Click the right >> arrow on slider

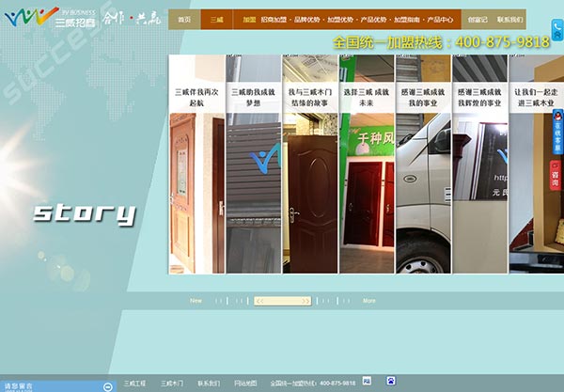pyautogui.click(x=305, y=301)
